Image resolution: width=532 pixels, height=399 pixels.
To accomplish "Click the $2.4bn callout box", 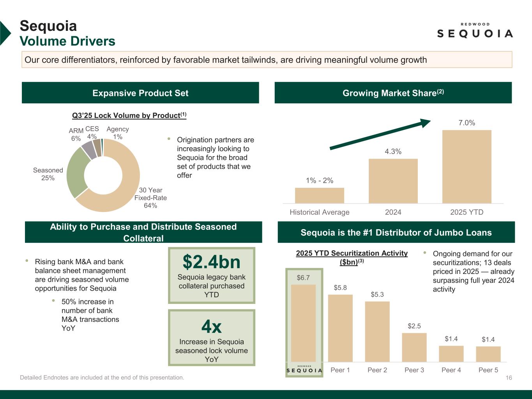I will click(x=212, y=275).
